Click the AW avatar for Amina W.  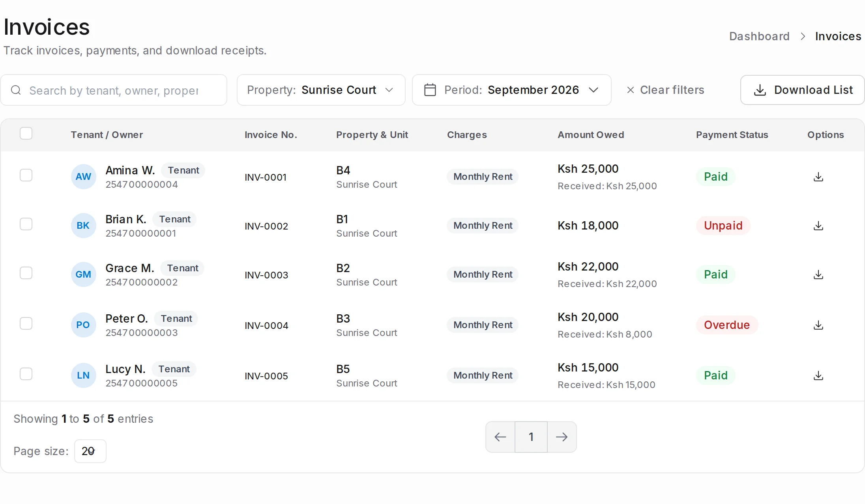tap(83, 177)
